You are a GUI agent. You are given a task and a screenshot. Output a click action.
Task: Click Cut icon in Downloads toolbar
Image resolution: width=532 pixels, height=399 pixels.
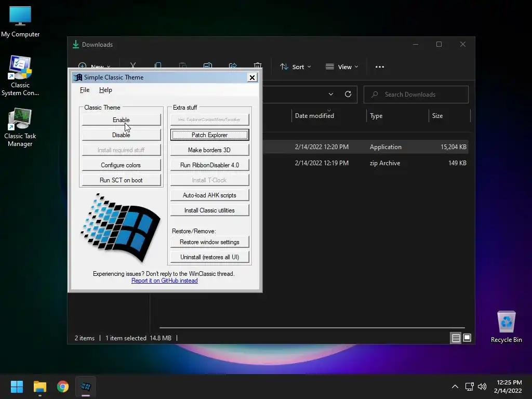[x=133, y=65]
